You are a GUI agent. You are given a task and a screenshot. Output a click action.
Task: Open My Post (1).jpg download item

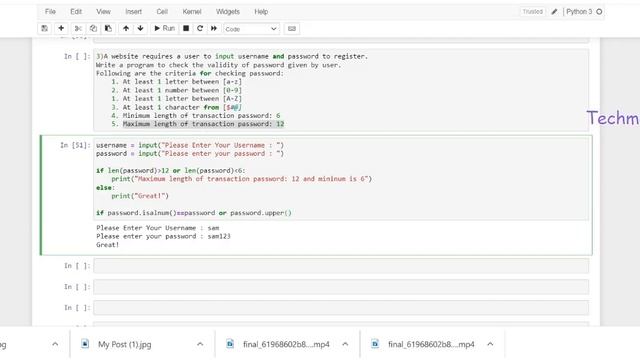[124, 344]
